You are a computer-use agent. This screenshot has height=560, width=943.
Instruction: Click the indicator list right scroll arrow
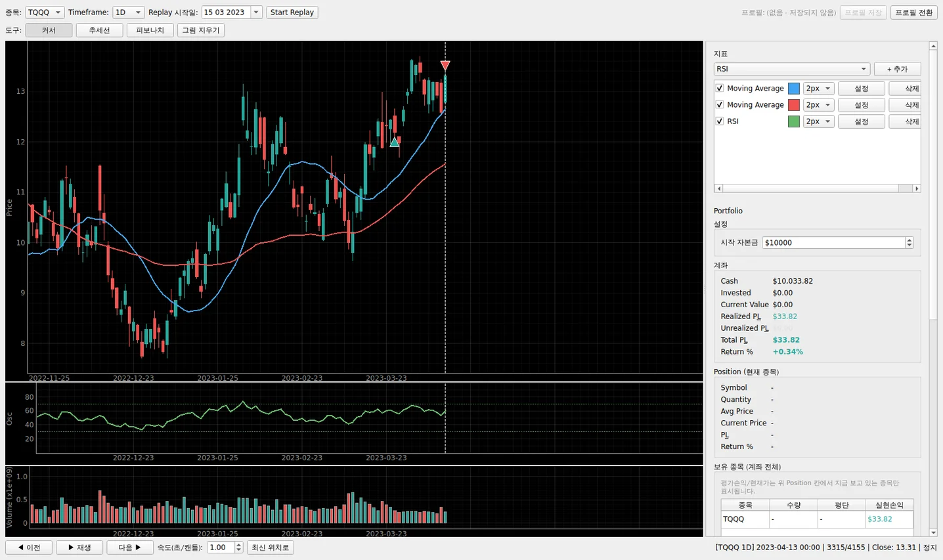coord(917,188)
